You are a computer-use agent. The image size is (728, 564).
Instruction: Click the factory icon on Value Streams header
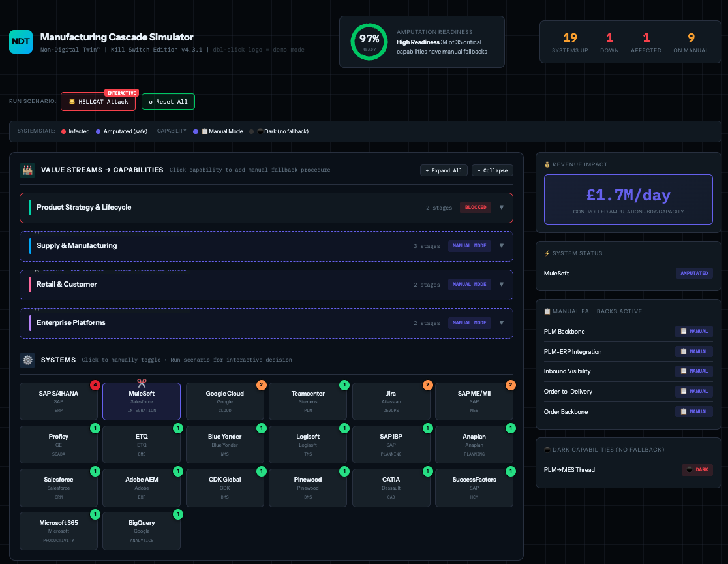[27, 170]
